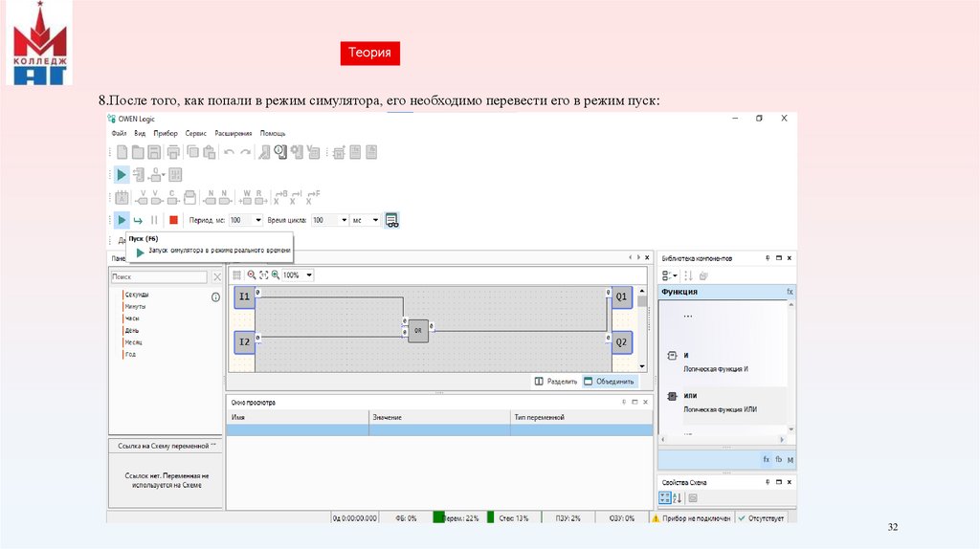This screenshot has height=549, width=980.
Task: Click the write-to-device icon beside simulator mode
Action: (x=139, y=175)
